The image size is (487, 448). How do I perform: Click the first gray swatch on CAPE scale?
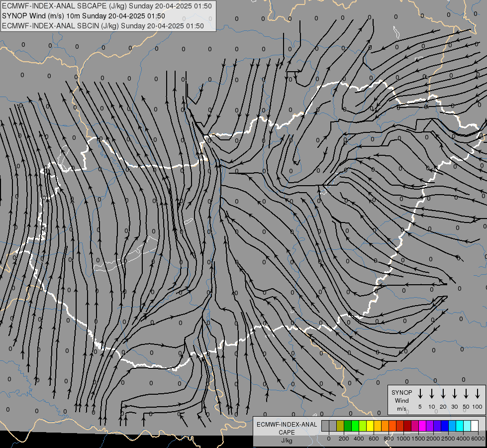[325, 426]
